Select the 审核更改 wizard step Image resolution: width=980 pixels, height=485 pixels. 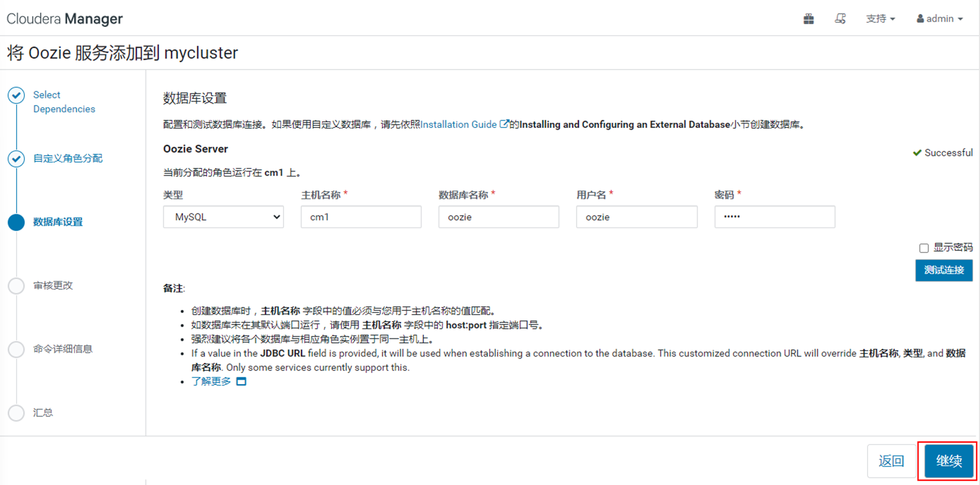(x=53, y=286)
